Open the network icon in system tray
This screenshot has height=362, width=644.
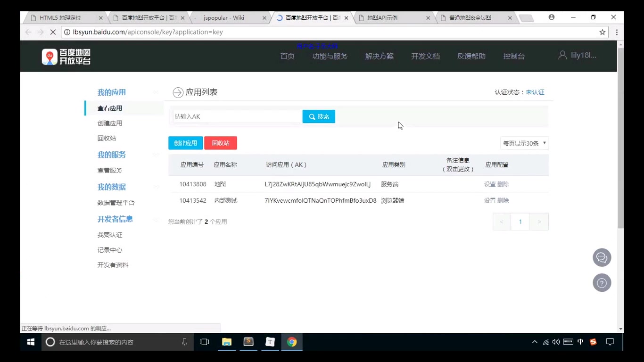point(545,342)
